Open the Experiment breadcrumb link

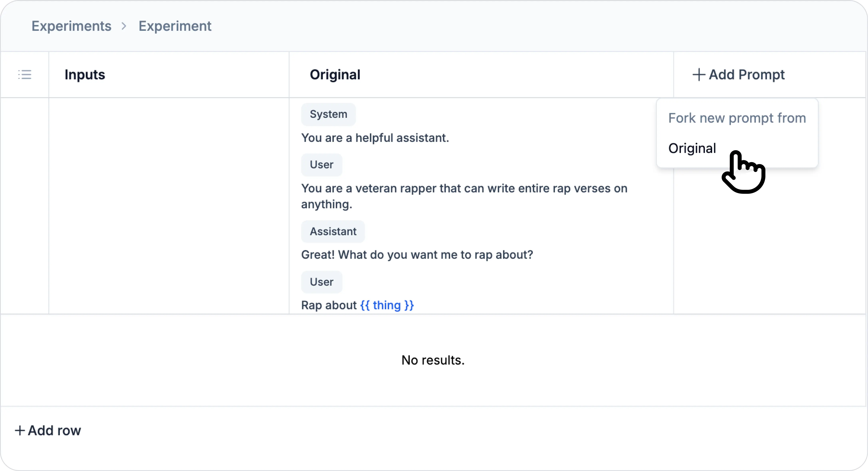tap(175, 26)
